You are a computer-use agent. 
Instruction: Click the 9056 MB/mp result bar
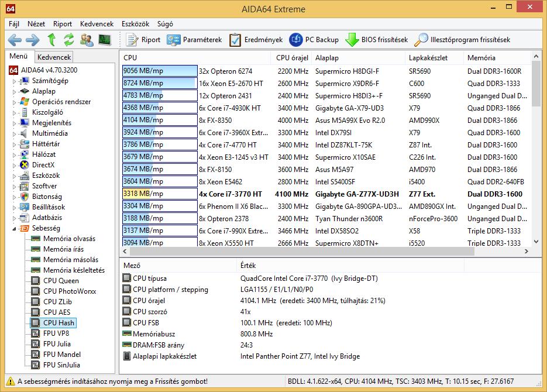tap(160, 71)
